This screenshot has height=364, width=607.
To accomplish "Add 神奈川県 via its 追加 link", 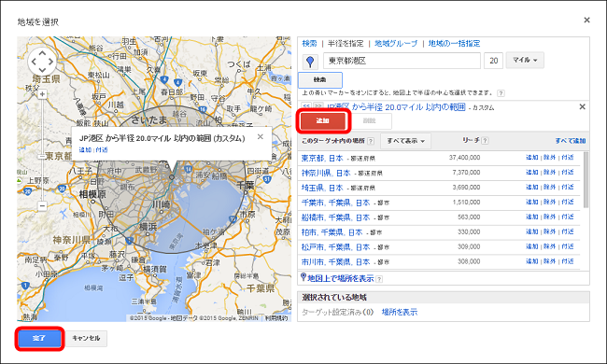I will tap(532, 172).
